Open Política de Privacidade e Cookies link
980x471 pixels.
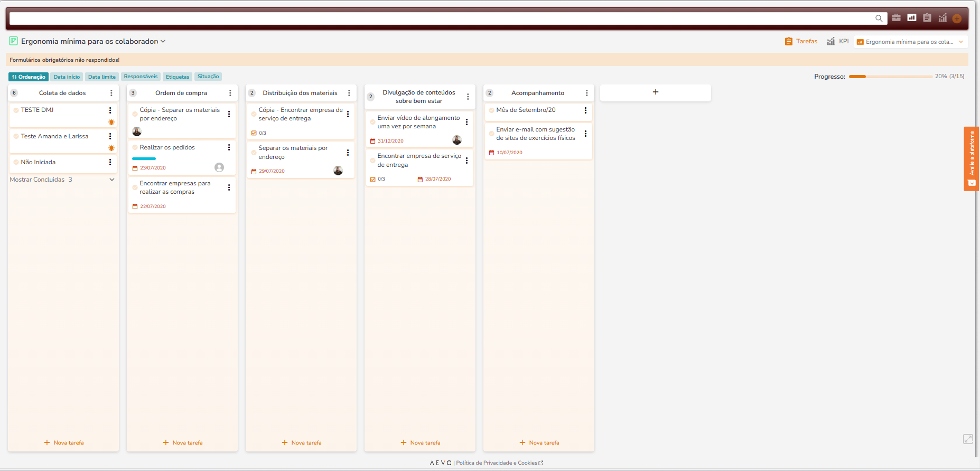tap(499, 463)
